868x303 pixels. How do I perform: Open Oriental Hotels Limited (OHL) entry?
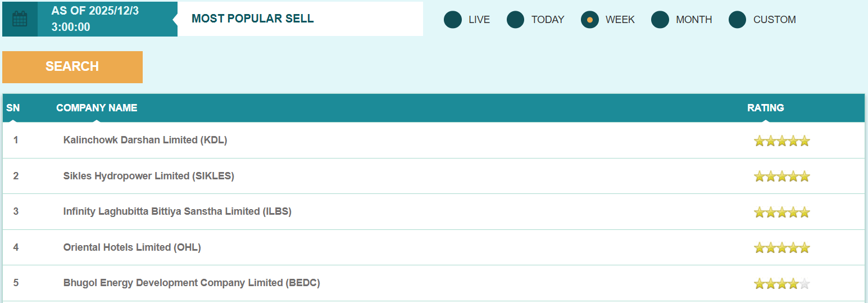(132, 247)
